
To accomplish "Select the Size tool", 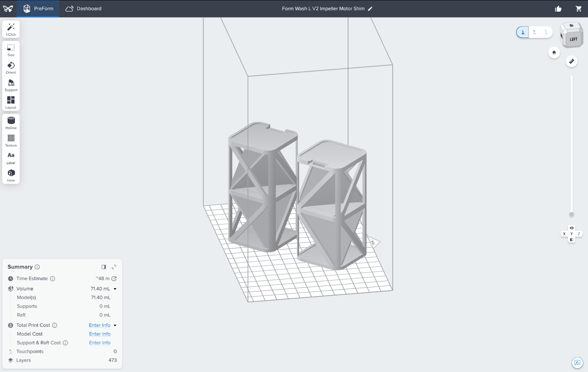I will pyautogui.click(x=11, y=50).
